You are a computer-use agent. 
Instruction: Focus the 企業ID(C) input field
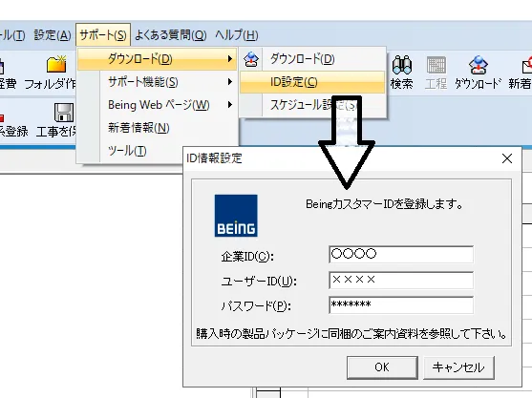[x=401, y=255]
